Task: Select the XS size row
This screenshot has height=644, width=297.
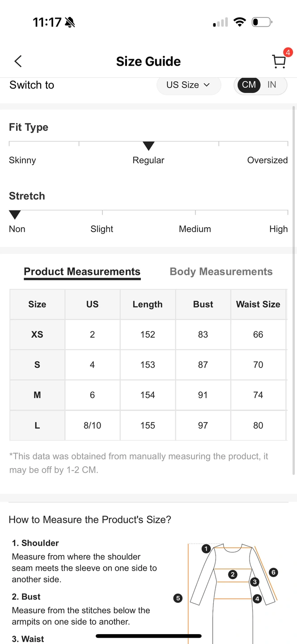Action: point(148,335)
